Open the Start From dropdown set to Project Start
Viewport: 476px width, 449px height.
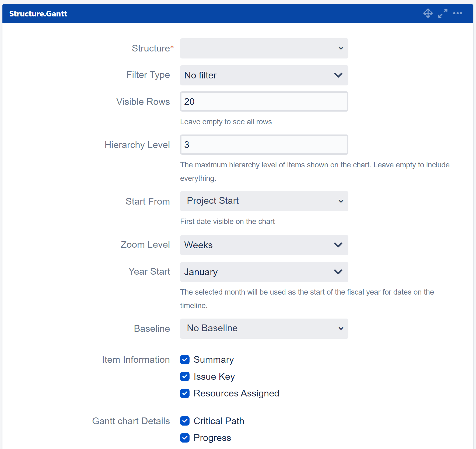pyautogui.click(x=264, y=201)
